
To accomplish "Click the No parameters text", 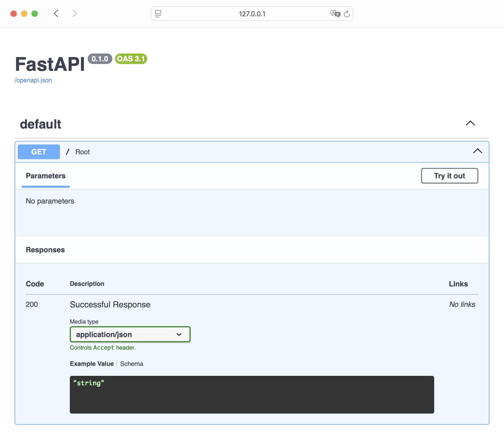I will pos(50,201).
